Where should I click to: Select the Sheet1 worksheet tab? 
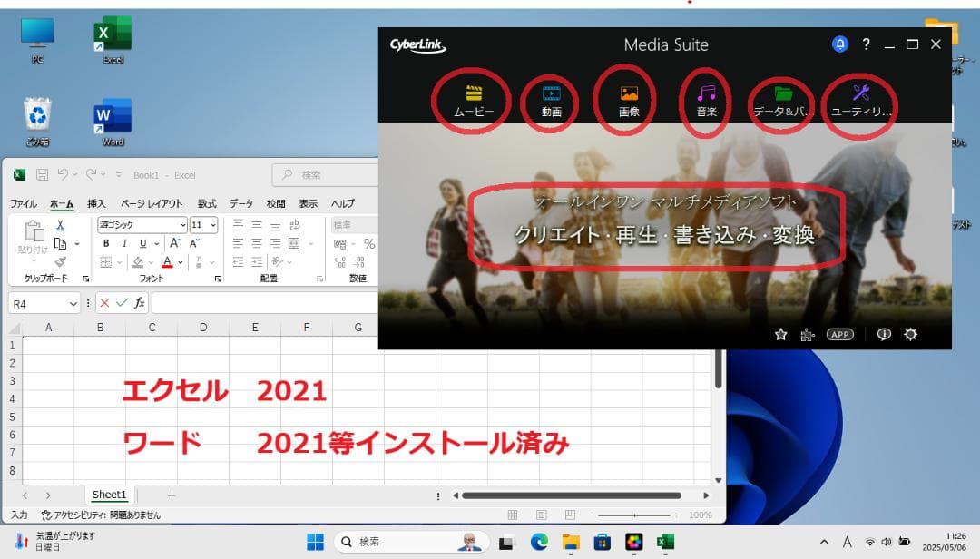[x=110, y=495]
